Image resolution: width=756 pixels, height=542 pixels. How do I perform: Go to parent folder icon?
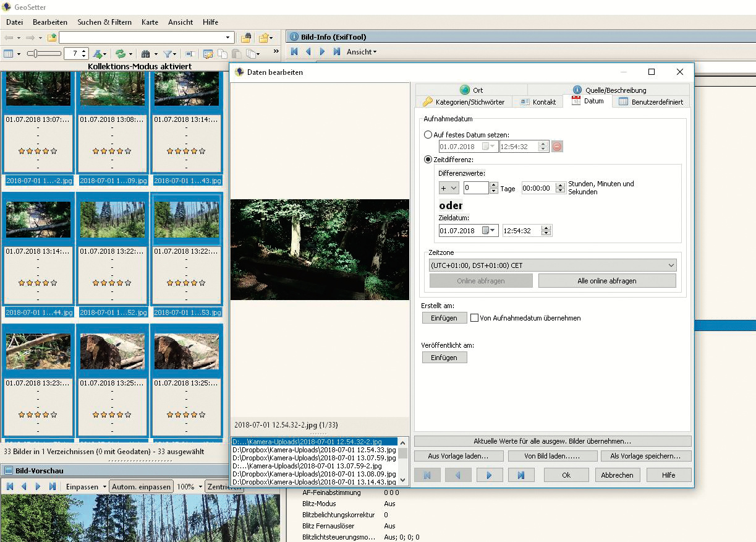(52, 38)
